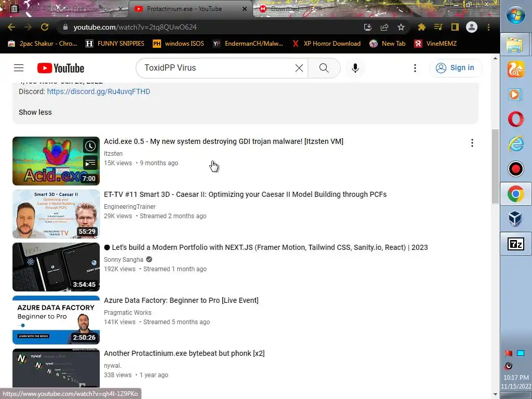Image resolution: width=532 pixels, height=399 pixels.
Task: Click the nywal. channel name
Action: point(113,365)
